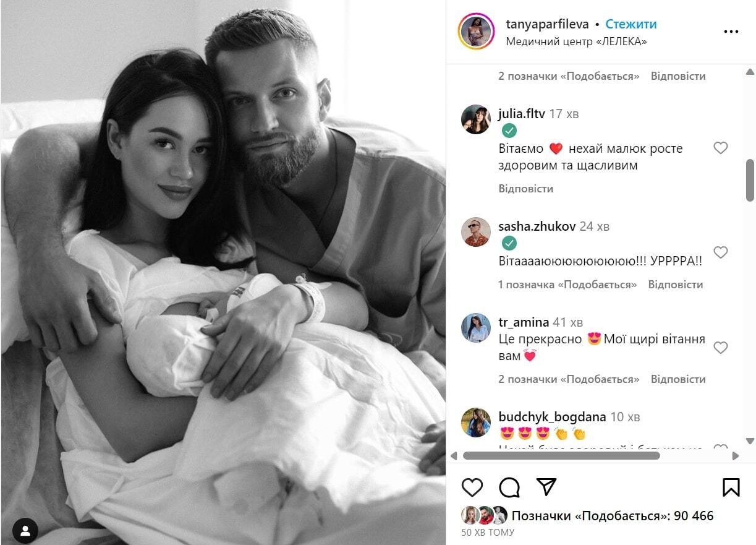Click the comments scroll down arrow
The height and width of the screenshot is (545, 756).
click(x=750, y=440)
